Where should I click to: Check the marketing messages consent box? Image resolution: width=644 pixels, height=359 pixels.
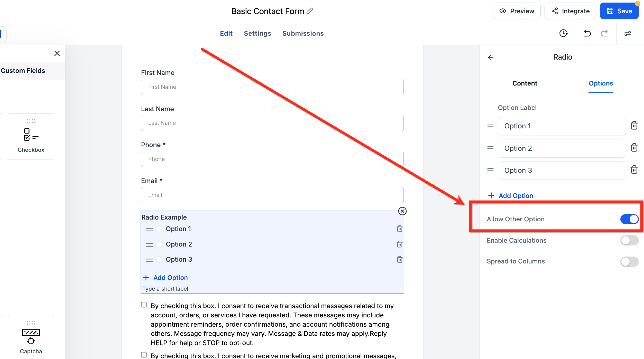pyautogui.click(x=144, y=355)
